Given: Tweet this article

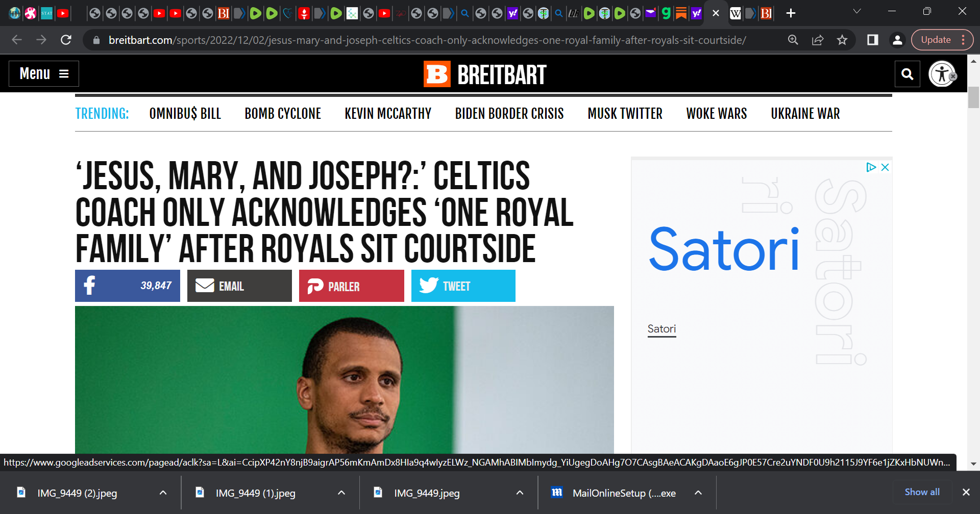Looking at the screenshot, I should pyautogui.click(x=463, y=286).
